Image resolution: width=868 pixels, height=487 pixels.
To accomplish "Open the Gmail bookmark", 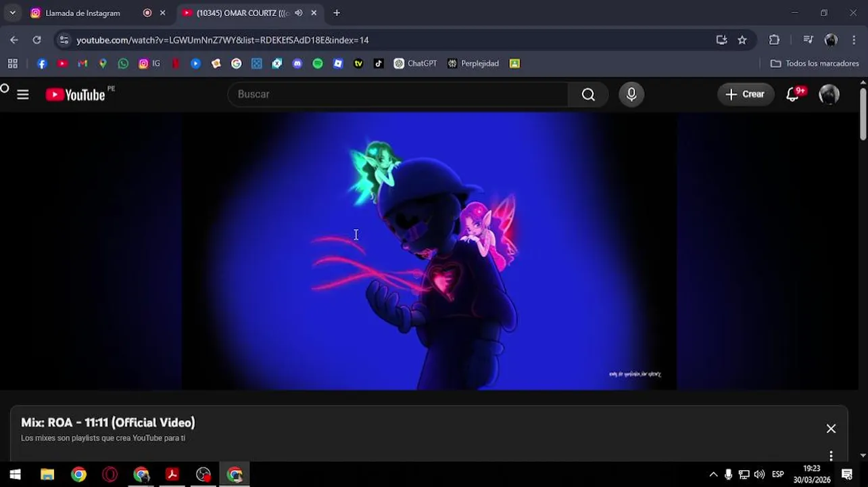I will [x=82, y=64].
